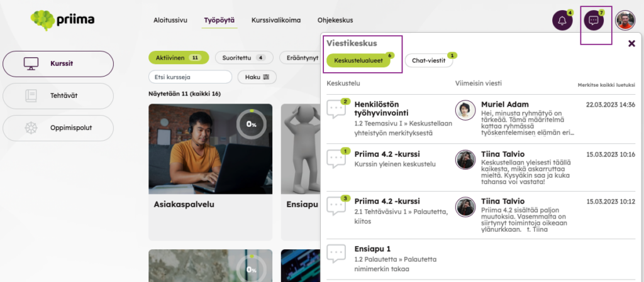Image resolution: width=644 pixels, height=282 pixels.
Task: Click Muriel Adam's avatar picture
Action: click(465, 110)
